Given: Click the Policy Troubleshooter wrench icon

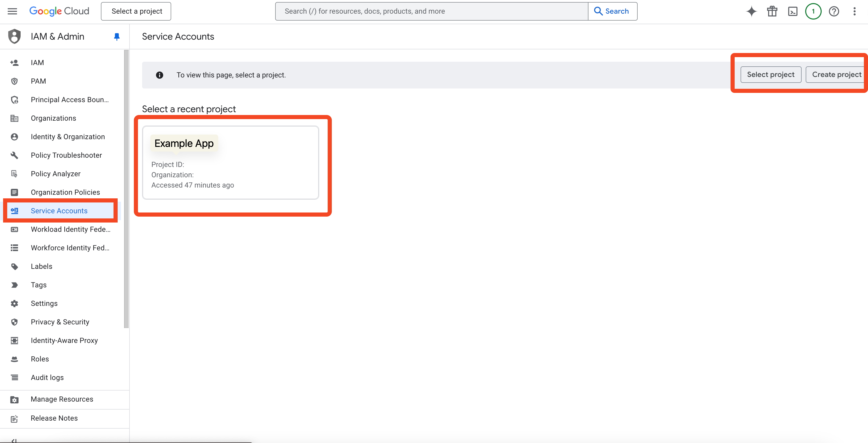Looking at the screenshot, I should tap(14, 155).
